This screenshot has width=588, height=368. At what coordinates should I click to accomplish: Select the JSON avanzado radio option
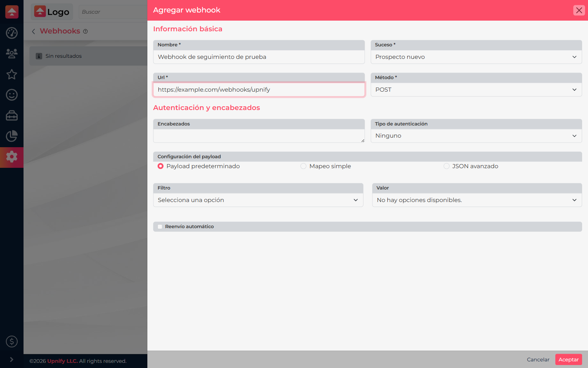pos(447,166)
